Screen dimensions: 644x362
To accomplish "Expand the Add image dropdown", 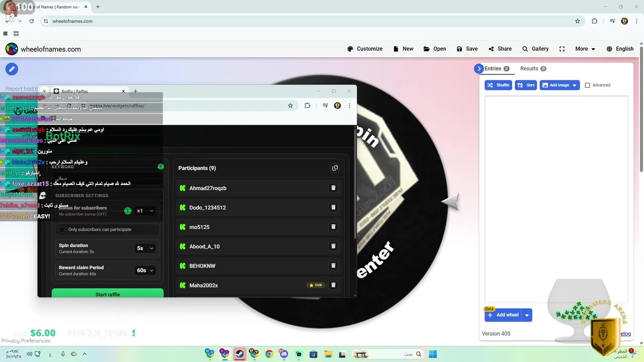I will point(574,85).
